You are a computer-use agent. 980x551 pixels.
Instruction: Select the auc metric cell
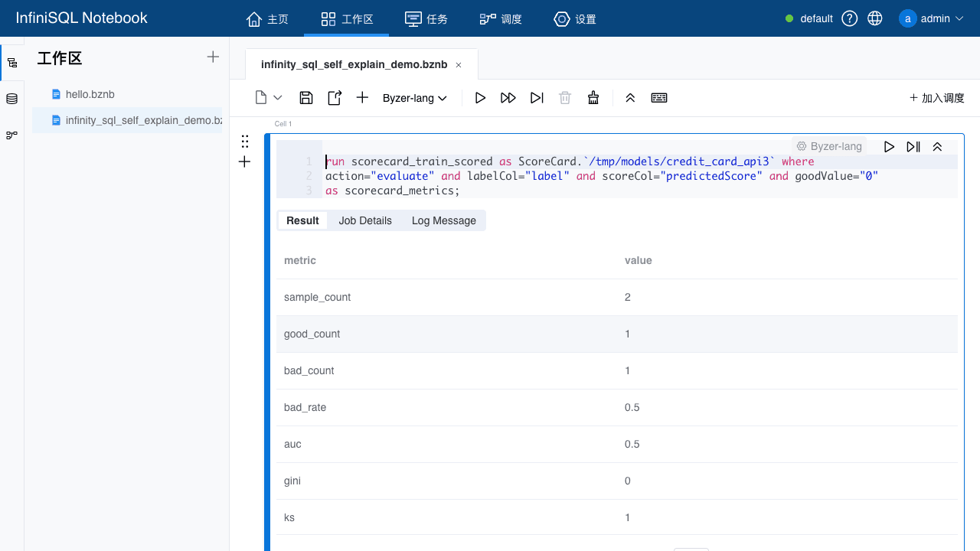click(292, 444)
